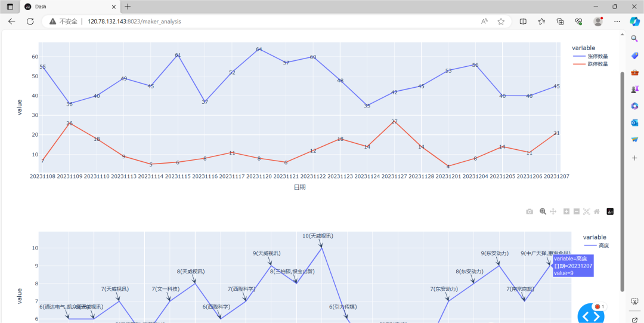Open Browser essentials heart icon
Image resolution: width=644 pixels, height=323 pixels.
coord(578,21)
